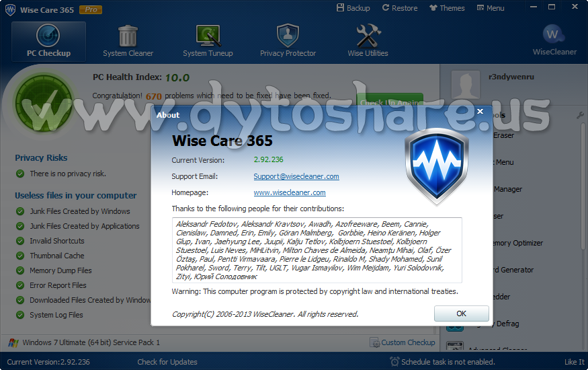Click the System Log Files text
The image size is (588, 370).
click(x=56, y=315)
